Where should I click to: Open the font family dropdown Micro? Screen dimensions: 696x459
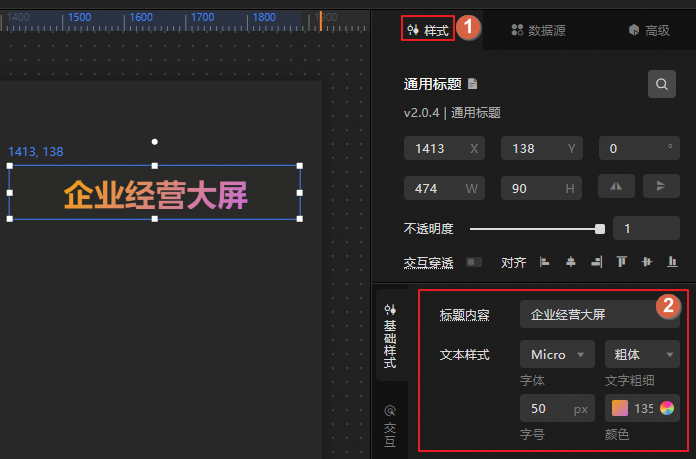click(x=557, y=354)
